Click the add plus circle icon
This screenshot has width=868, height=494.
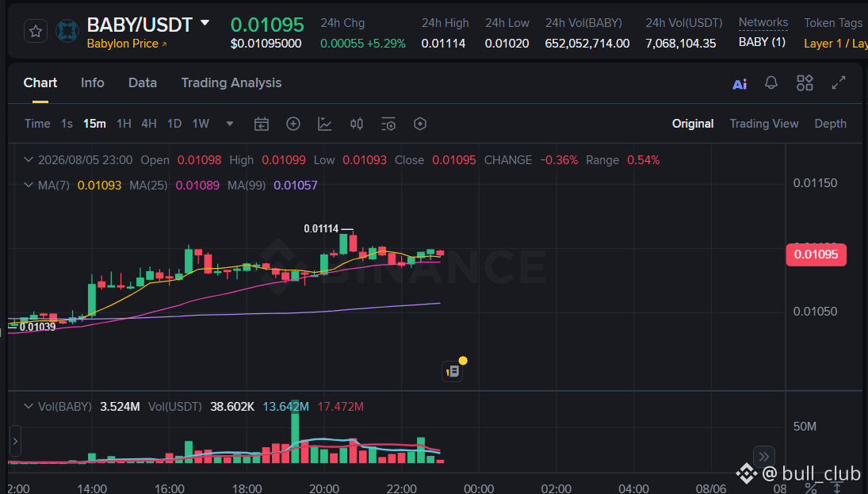click(293, 124)
